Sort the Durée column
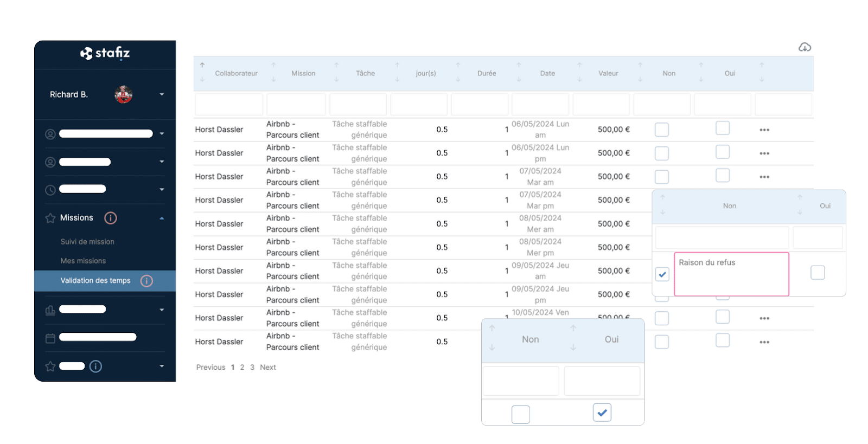 pos(458,72)
